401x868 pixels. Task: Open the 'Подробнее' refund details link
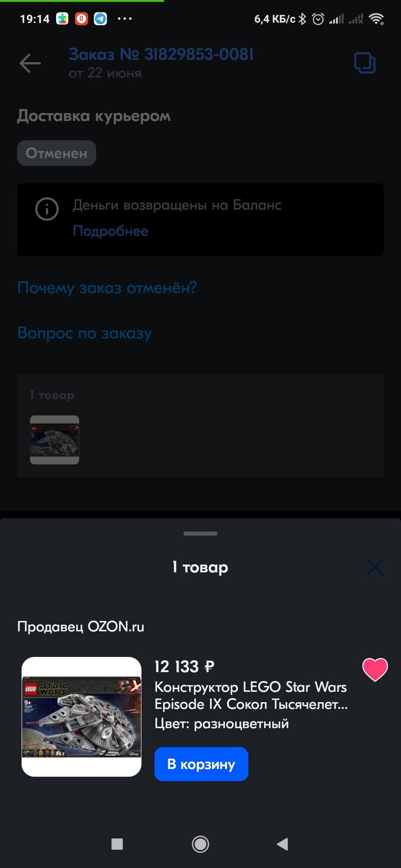(111, 231)
